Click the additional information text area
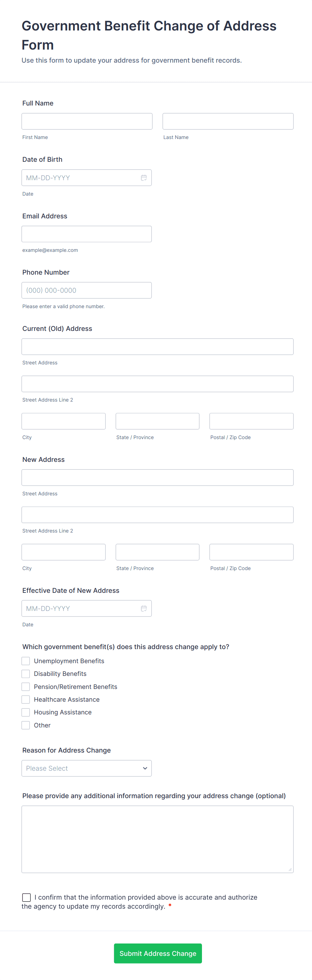The height and width of the screenshot is (980, 312). 157,839
